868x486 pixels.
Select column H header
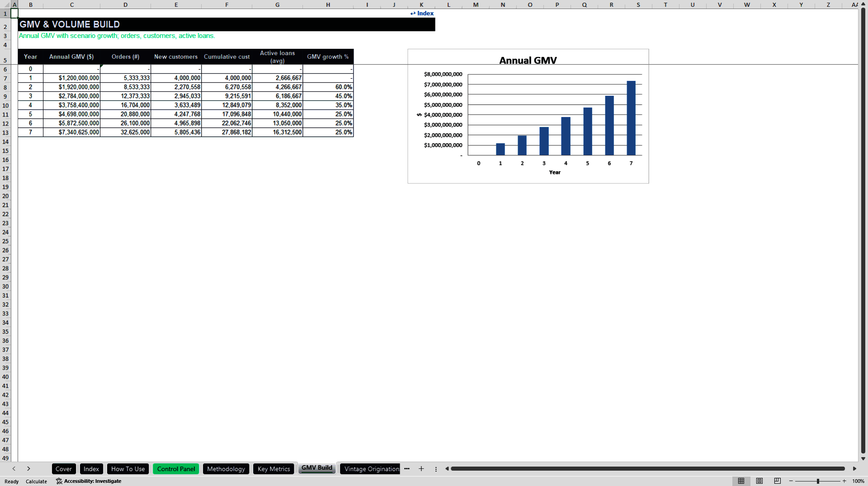coord(328,5)
